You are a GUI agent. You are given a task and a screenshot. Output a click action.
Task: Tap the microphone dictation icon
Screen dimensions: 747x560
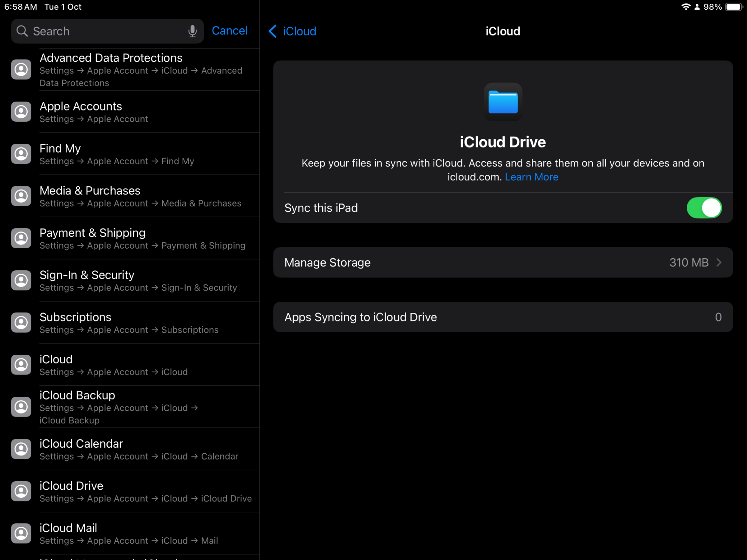(192, 31)
